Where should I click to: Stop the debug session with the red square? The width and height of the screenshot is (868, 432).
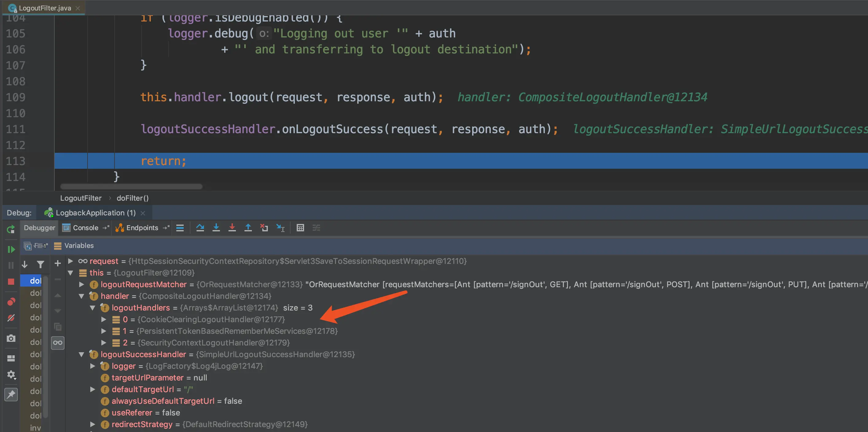point(11,281)
